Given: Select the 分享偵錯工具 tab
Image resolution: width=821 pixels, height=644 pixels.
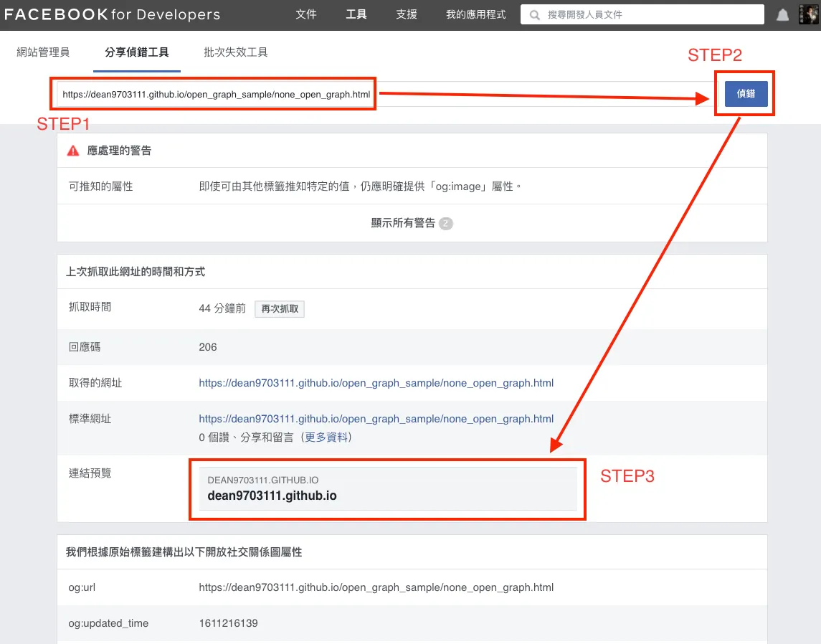Looking at the screenshot, I should point(137,52).
